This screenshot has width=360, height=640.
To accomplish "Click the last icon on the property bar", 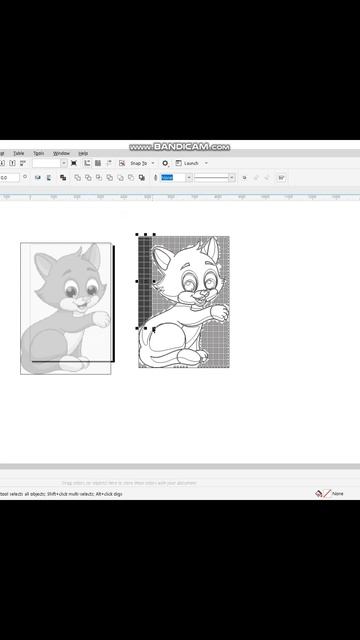I will pos(281,178).
